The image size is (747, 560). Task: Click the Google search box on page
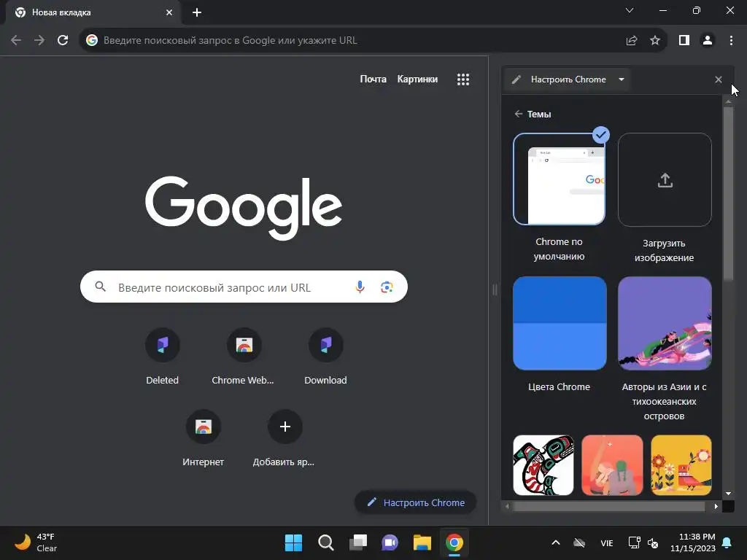click(244, 287)
